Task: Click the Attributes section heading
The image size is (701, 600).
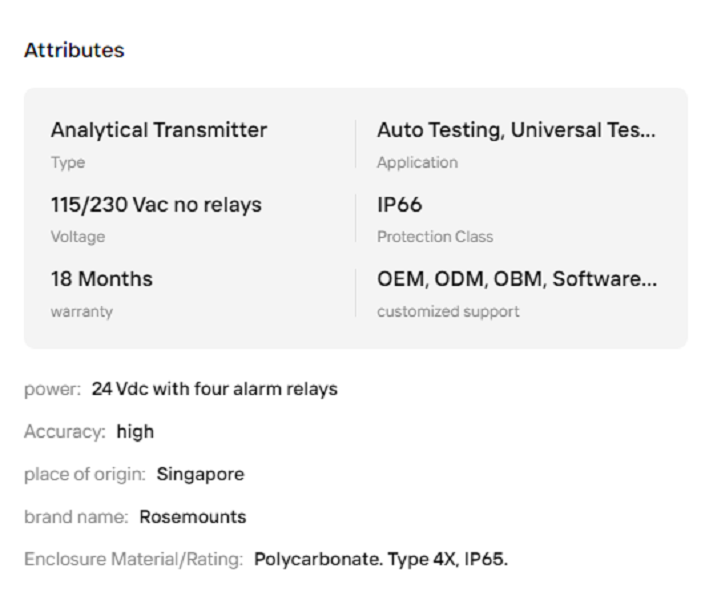Action: [x=74, y=50]
